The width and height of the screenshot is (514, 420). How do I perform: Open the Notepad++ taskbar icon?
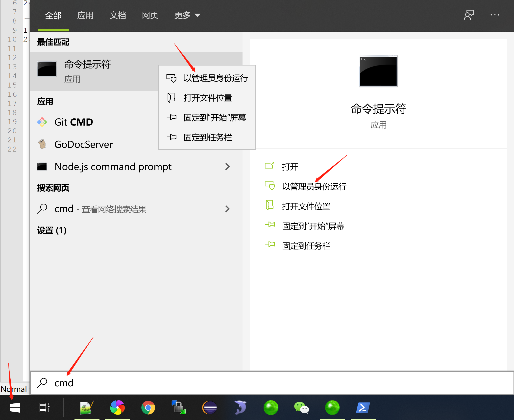coord(87,407)
